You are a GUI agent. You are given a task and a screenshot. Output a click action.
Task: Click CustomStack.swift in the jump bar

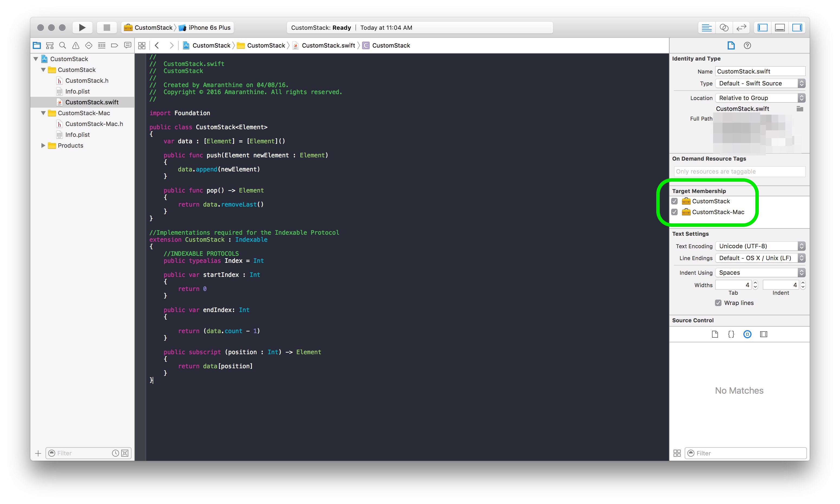coord(328,45)
